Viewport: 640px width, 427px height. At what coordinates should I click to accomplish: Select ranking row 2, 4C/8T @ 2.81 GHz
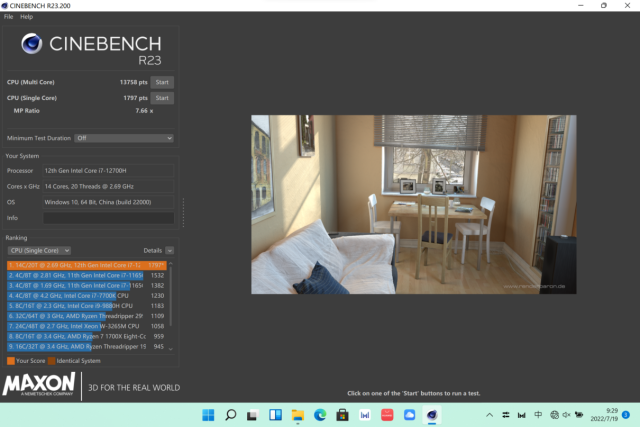tap(87, 276)
